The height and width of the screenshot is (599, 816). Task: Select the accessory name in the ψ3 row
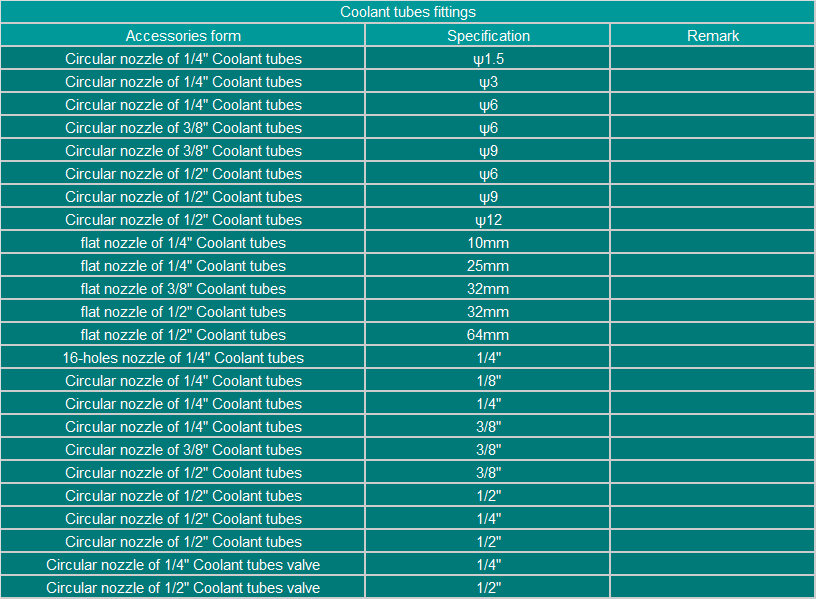click(x=183, y=82)
